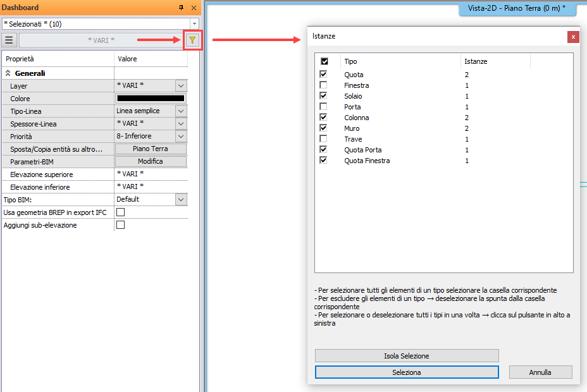This screenshot has height=392, width=587.
Task: Select the Proprietà column header
Action: (58, 59)
